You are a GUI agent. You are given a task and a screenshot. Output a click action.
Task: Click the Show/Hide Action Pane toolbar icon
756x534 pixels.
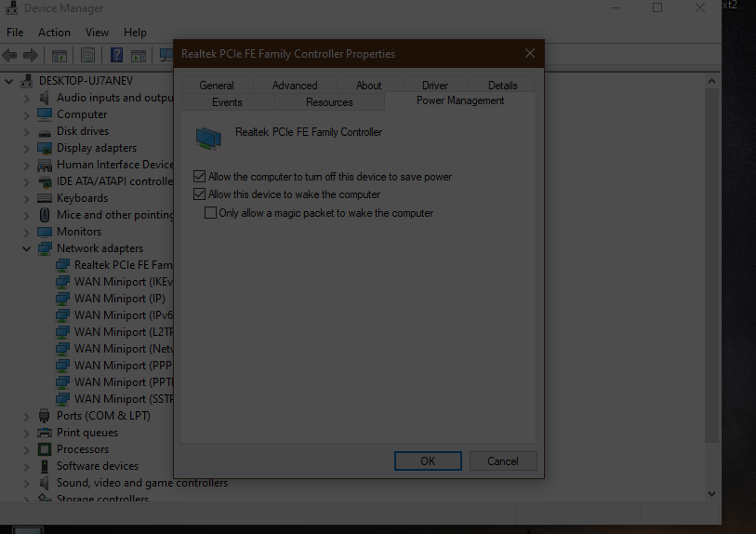(139, 56)
